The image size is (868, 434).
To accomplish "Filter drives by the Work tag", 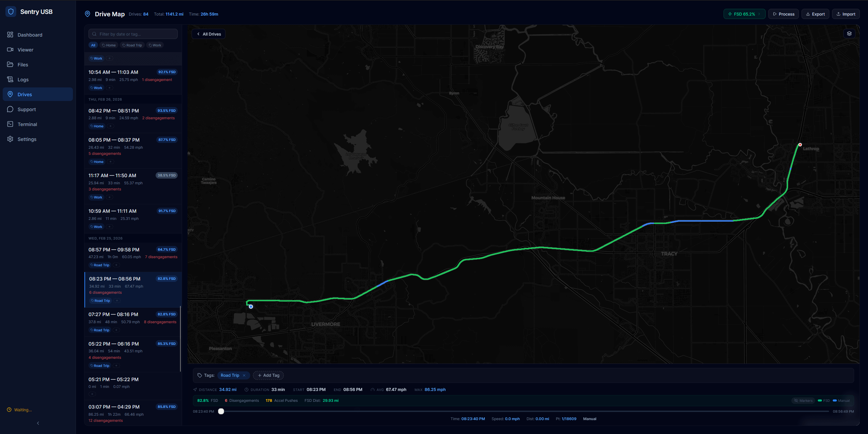I will [155, 45].
